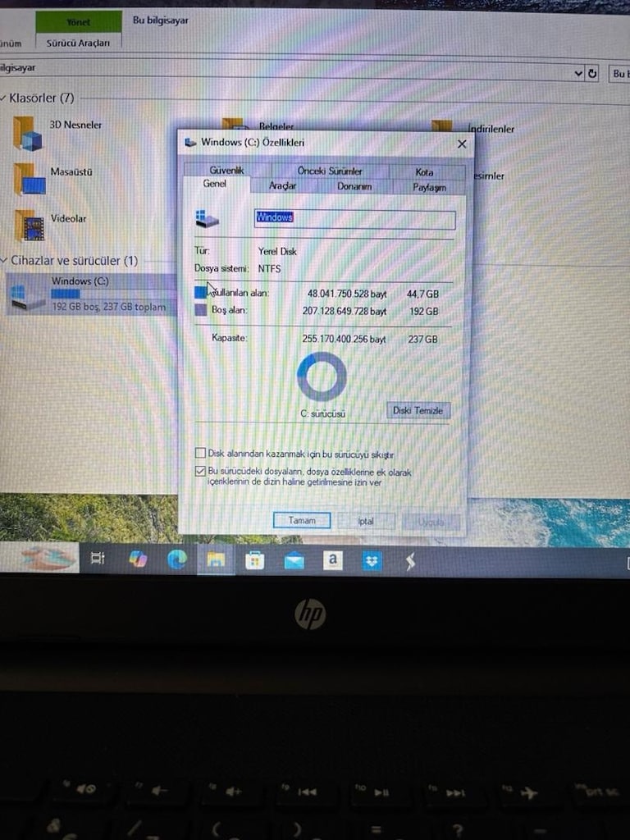Click the '44,7 GB' used value
This screenshot has height=840, width=630.
pos(422,294)
